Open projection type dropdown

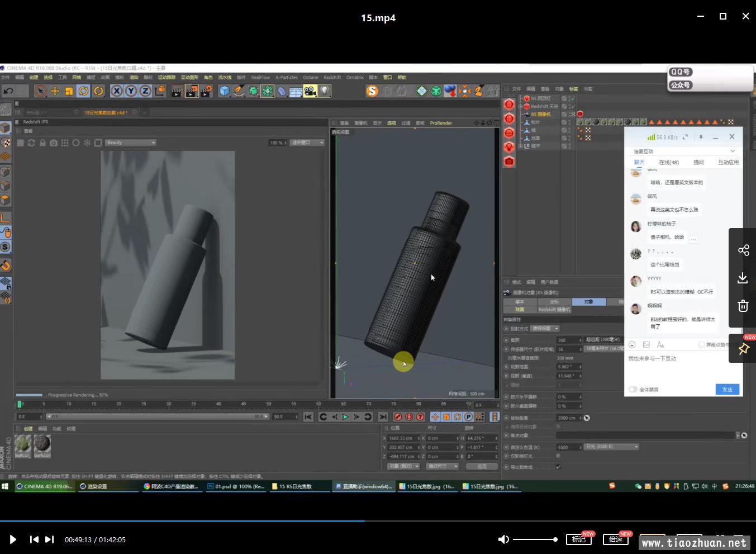545,329
